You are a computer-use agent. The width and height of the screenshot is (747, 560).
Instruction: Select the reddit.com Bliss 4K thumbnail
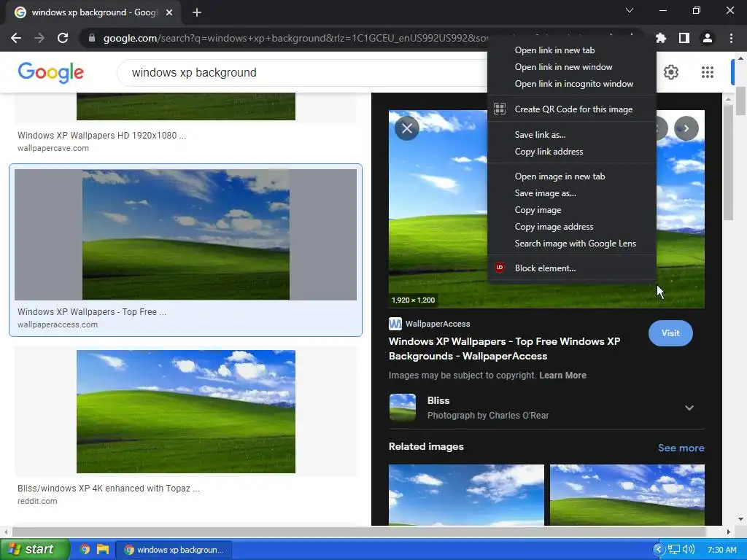[186, 411]
